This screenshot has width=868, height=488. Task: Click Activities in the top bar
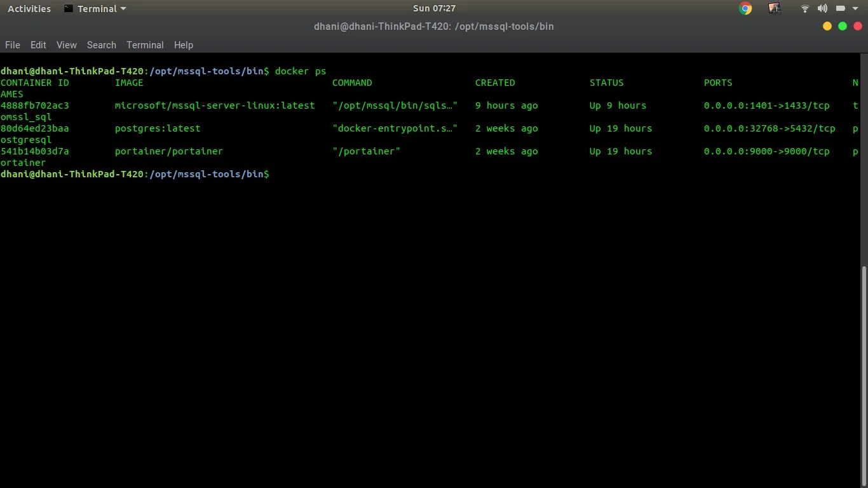point(29,8)
